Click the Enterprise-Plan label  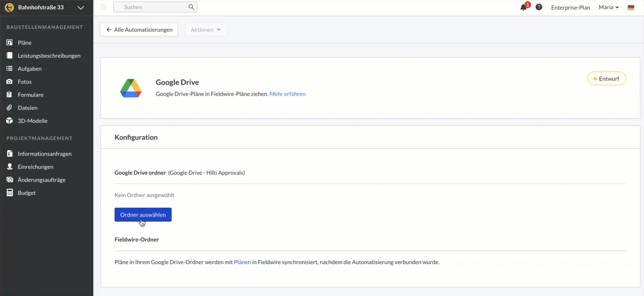[x=570, y=7]
